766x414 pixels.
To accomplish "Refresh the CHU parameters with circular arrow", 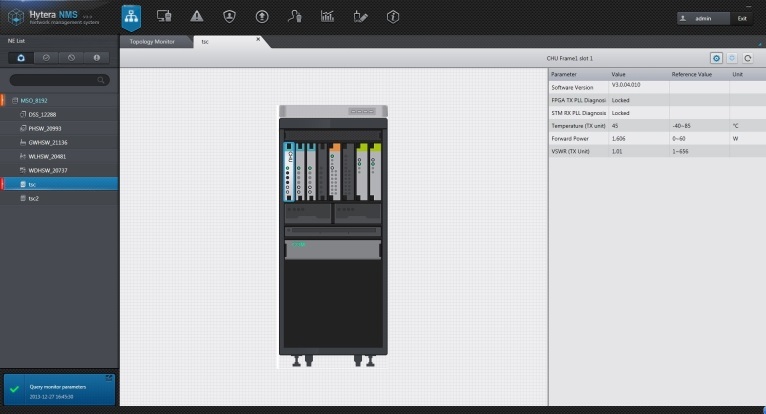I will coord(747,58).
